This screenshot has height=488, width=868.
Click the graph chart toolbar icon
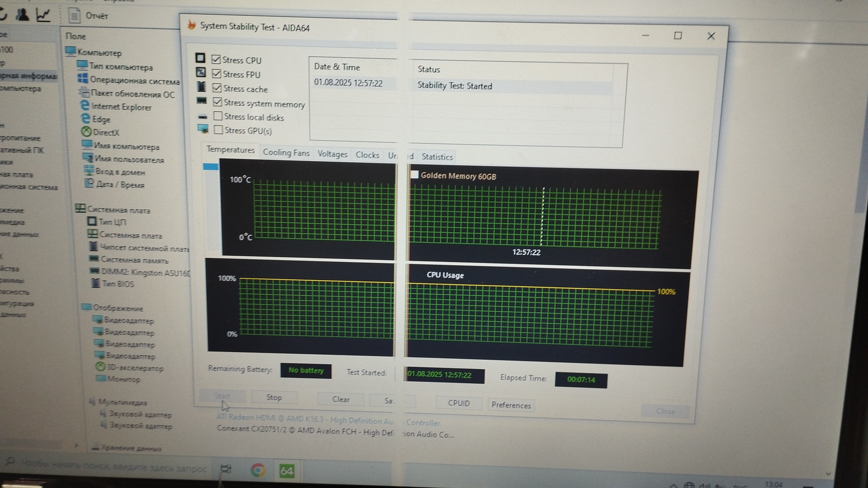pyautogui.click(x=43, y=15)
